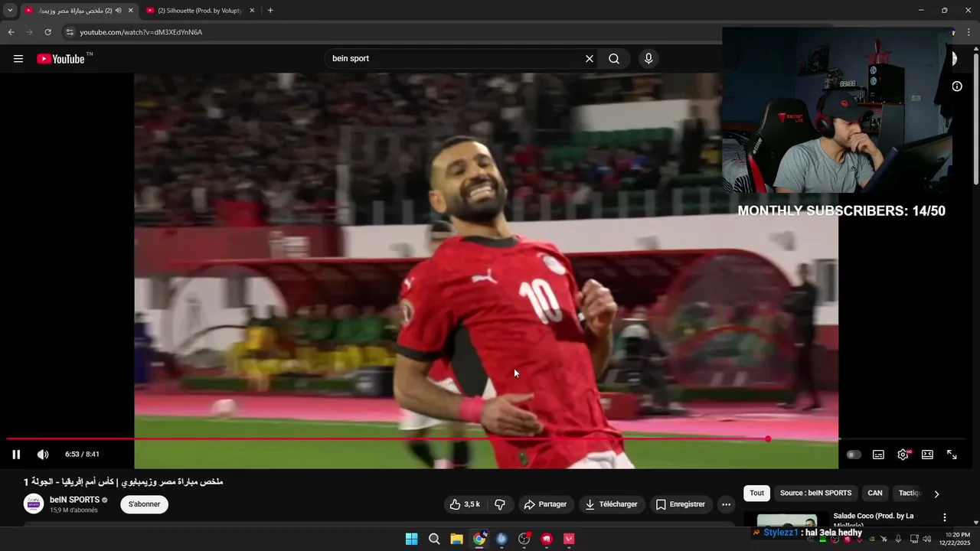This screenshot has height=551, width=980.
Task: Mute the video with the speaker icon
Action: 43,455
